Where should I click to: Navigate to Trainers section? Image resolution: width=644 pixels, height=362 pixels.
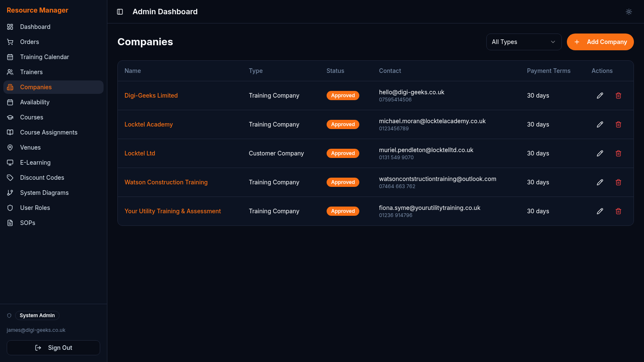[53, 72]
